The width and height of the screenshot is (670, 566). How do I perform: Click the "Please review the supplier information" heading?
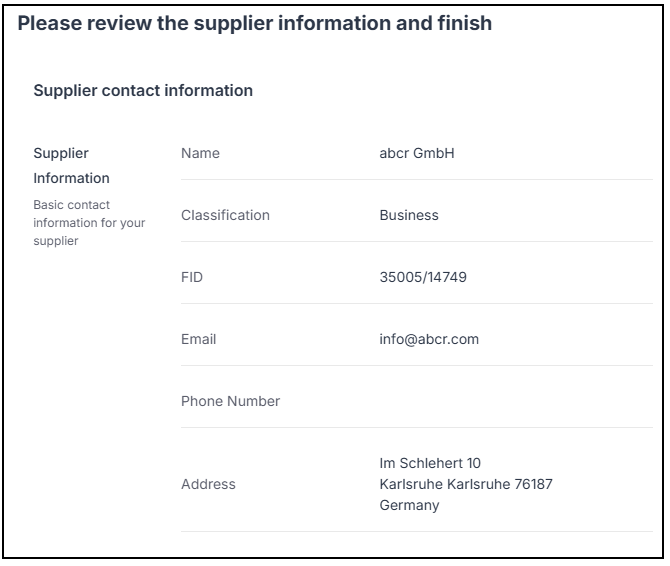[x=255, y=23]
